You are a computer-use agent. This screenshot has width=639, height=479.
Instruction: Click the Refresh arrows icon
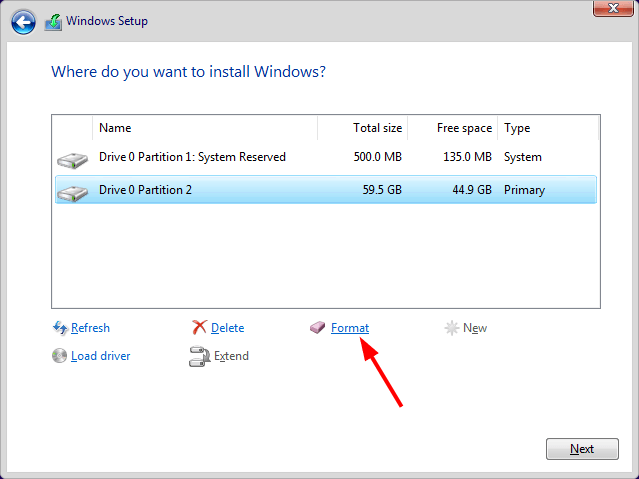60,328
